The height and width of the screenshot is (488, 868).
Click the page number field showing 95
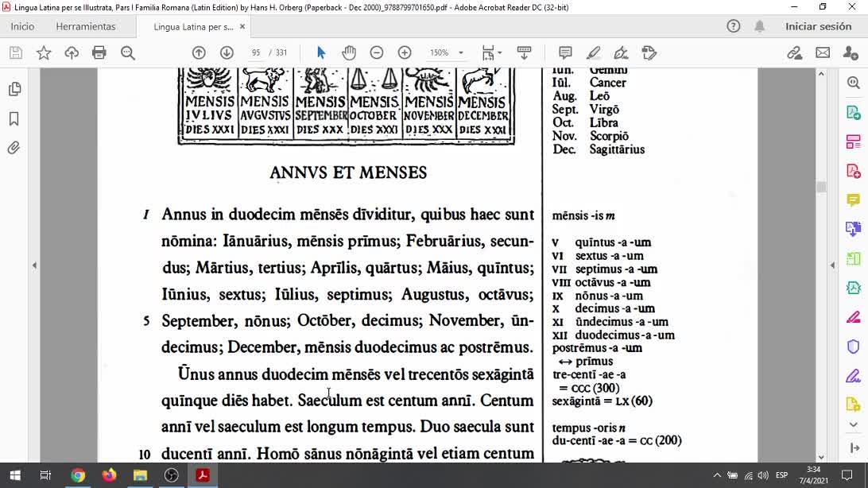(256, 52)
